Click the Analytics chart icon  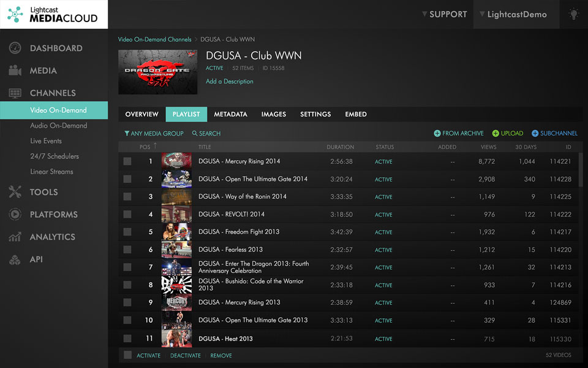(x=15, y=237)
